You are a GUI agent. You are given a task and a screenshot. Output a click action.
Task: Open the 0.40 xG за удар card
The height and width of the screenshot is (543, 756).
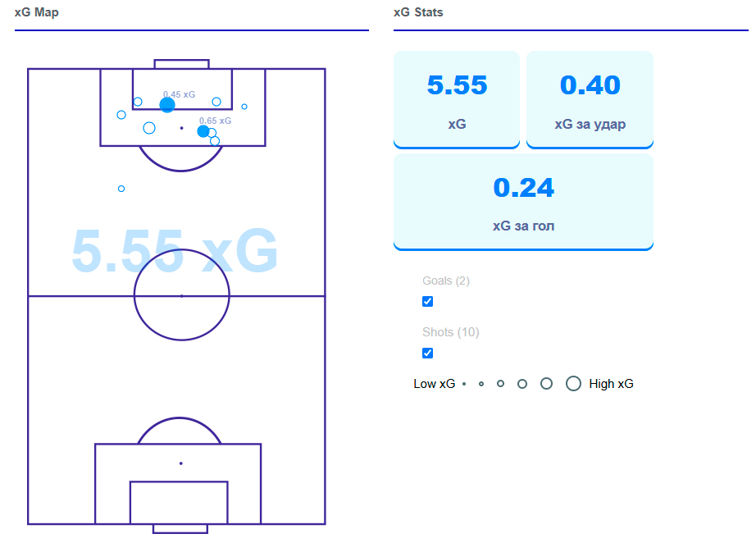pyautogui.click(x=590, y=99)
